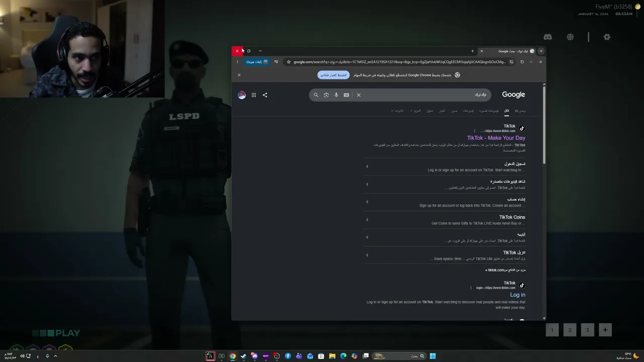Open Chrome tab search dropdown arrow

[541, 51]
